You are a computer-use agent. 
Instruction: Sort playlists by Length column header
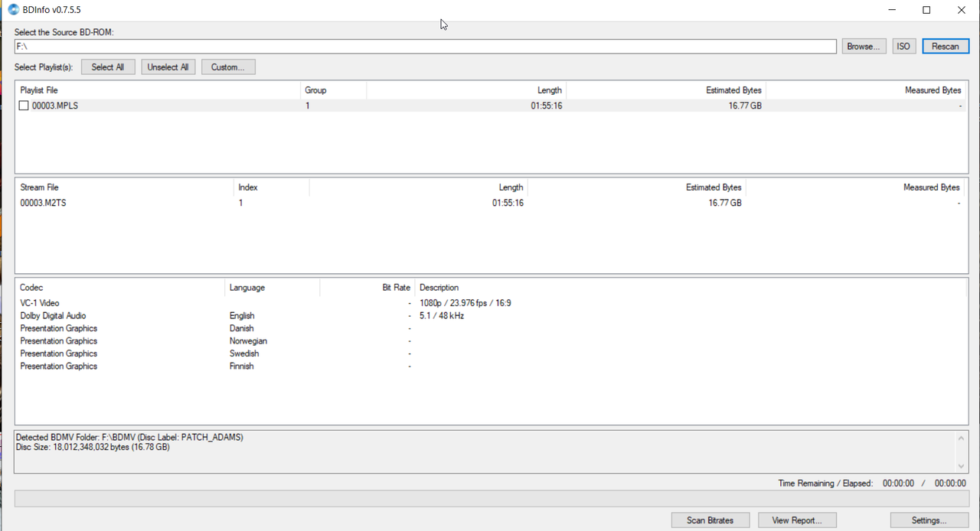coord(466,90)
